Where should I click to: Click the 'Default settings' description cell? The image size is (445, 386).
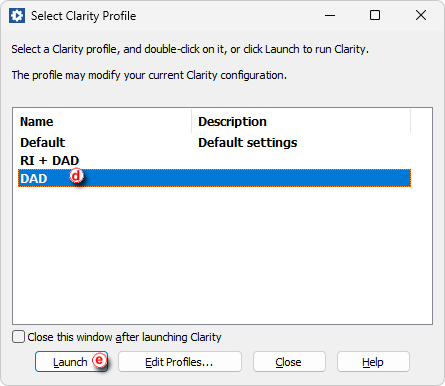click(248, 143)
